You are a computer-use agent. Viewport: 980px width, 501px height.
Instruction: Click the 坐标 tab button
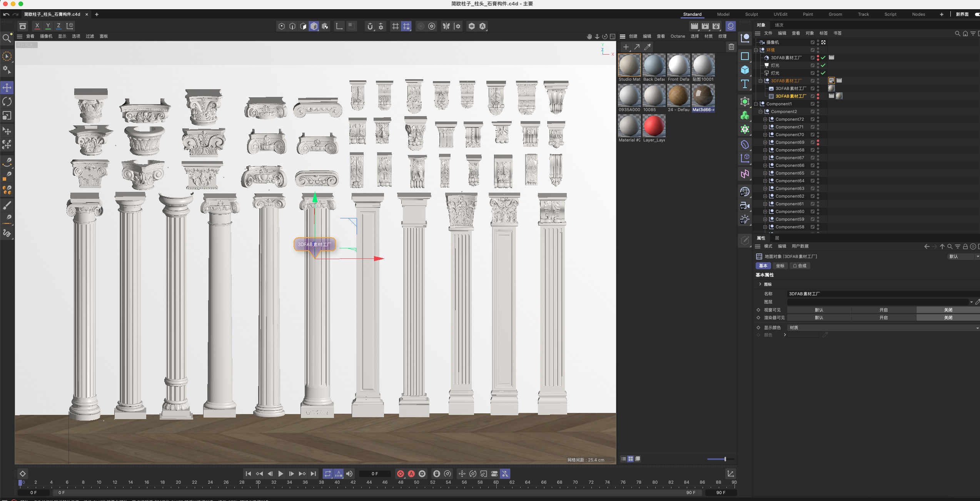pyautogui.click(x=780, y=266)
